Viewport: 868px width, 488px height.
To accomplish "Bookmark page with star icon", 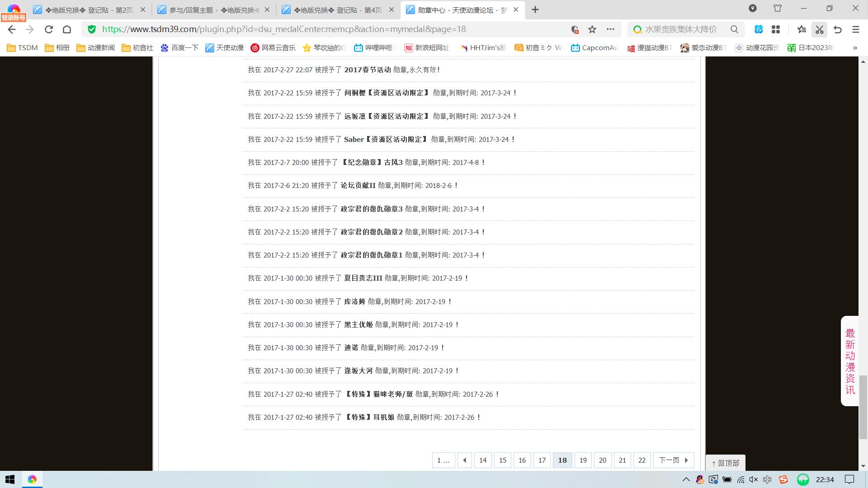I will (592, 29).
